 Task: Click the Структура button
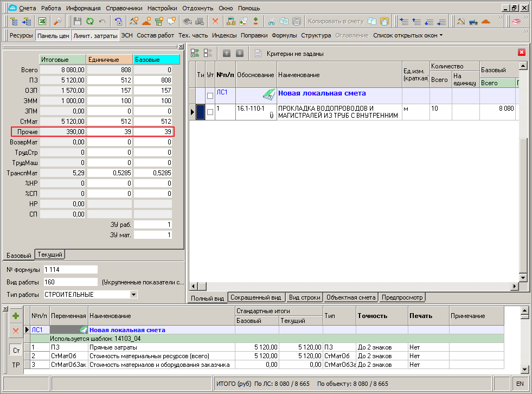click(x=316, y=35)
